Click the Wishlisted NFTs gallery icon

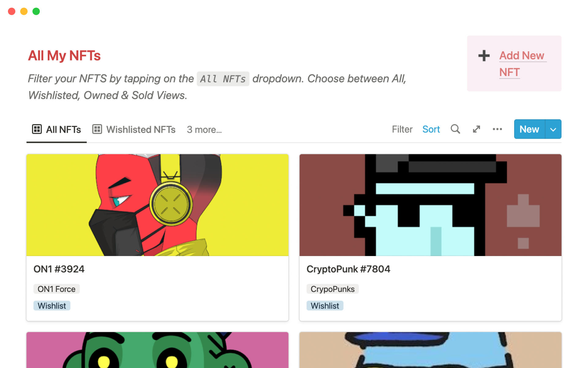(x=97, y=129)
